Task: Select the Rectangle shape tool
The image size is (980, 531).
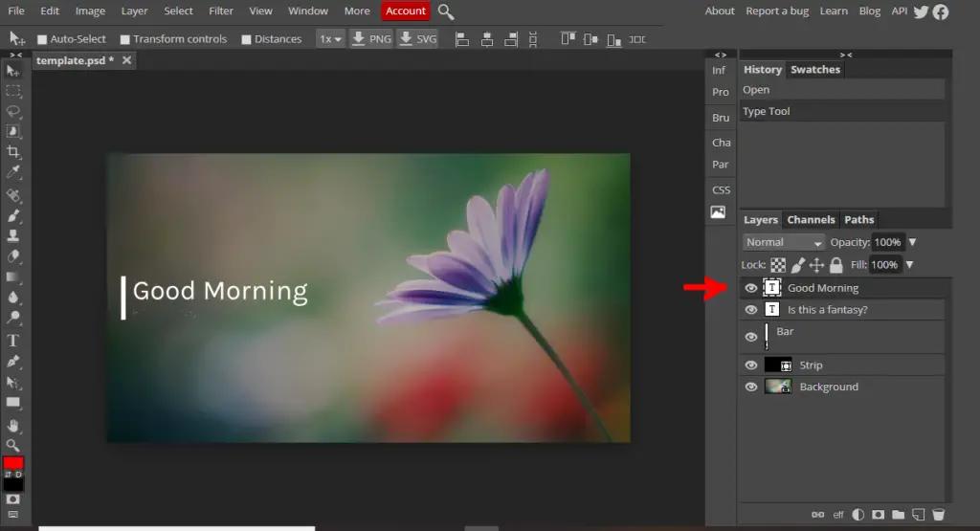Action: click(x=12, y=402)
